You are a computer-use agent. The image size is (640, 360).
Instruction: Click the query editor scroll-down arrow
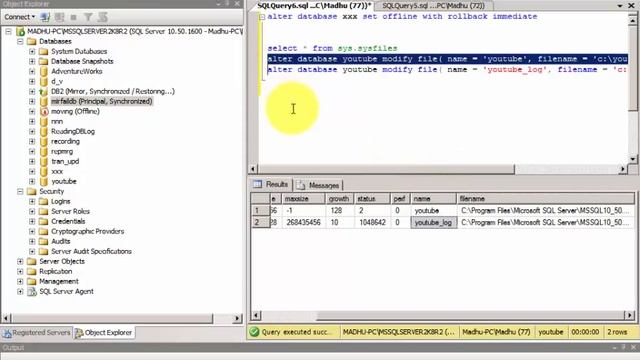click(632, 159)
